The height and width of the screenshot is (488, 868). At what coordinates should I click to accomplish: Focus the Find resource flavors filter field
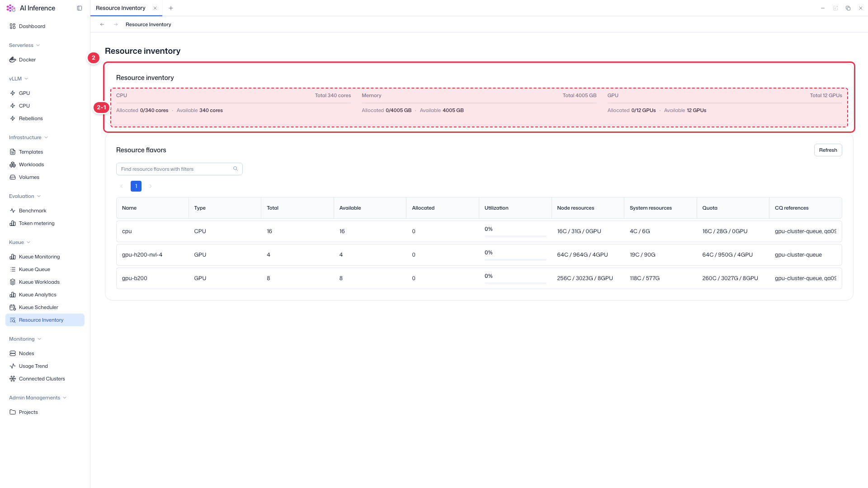(x=179, y=169)
